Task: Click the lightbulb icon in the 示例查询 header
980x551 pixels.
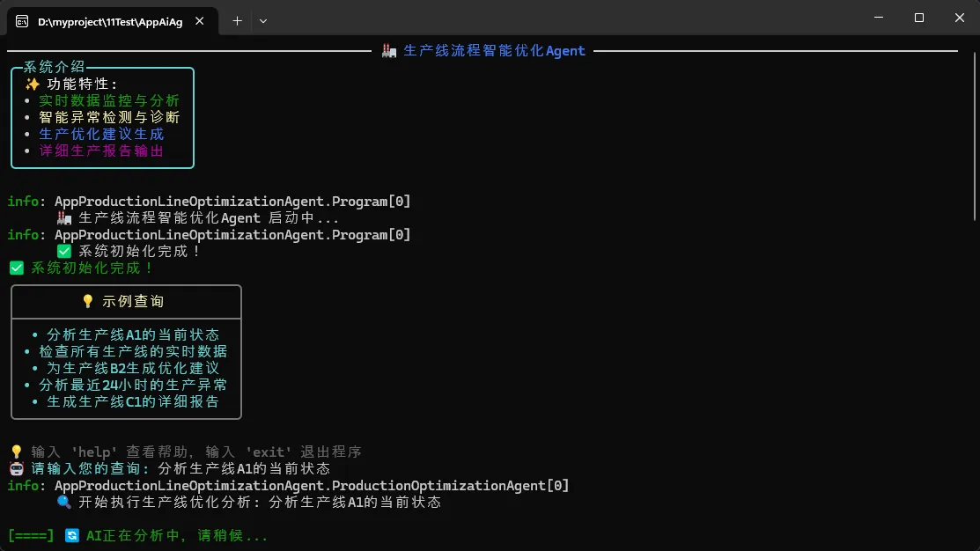Action: point(87,301)
